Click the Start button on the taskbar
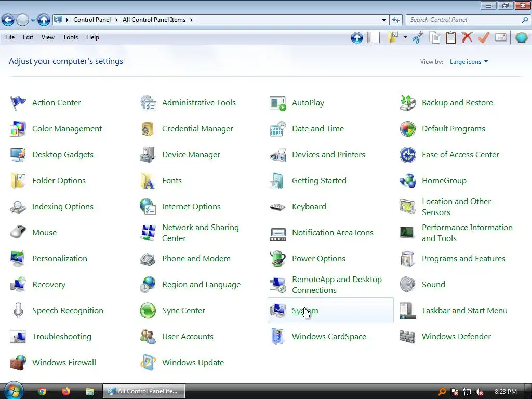Screen dimensions: 532x399 pos(13,391)
